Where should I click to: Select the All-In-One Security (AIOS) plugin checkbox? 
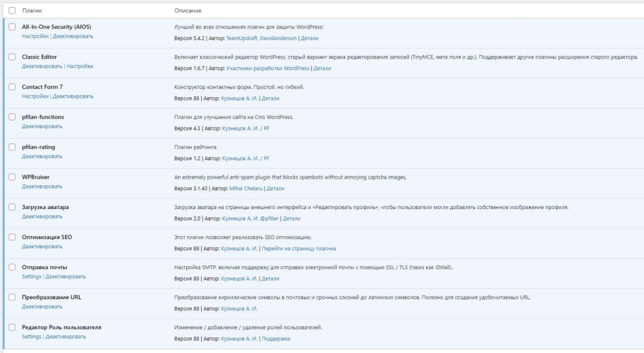[12, 27]
